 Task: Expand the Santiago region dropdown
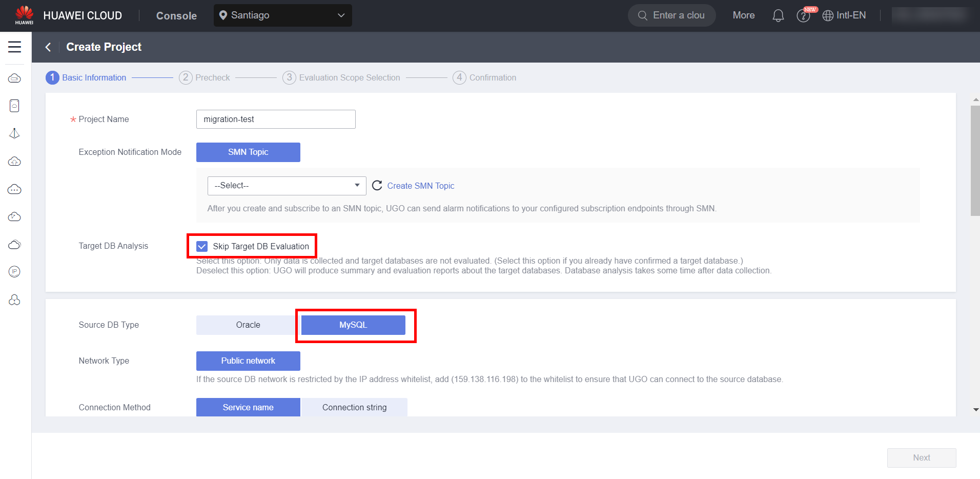coord(282,15)
